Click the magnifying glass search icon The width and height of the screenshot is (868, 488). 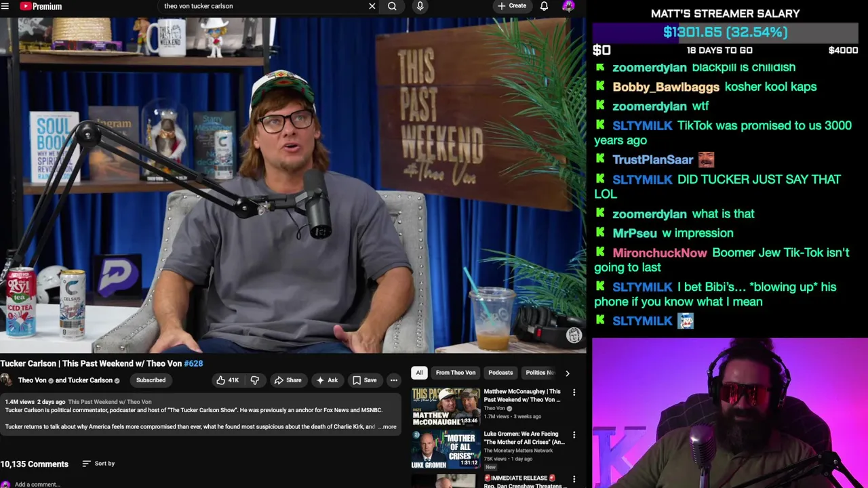click(x=392, y=6)
